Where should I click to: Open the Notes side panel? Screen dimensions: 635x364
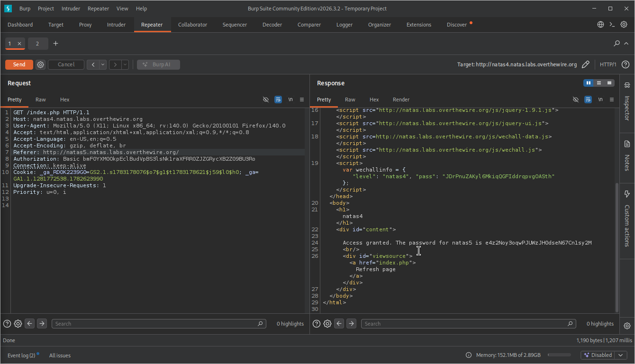click(x=627, y=155)
